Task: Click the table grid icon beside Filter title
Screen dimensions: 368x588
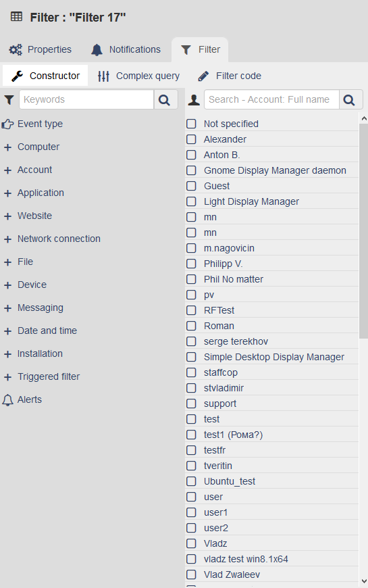Action: pos(16,17)
